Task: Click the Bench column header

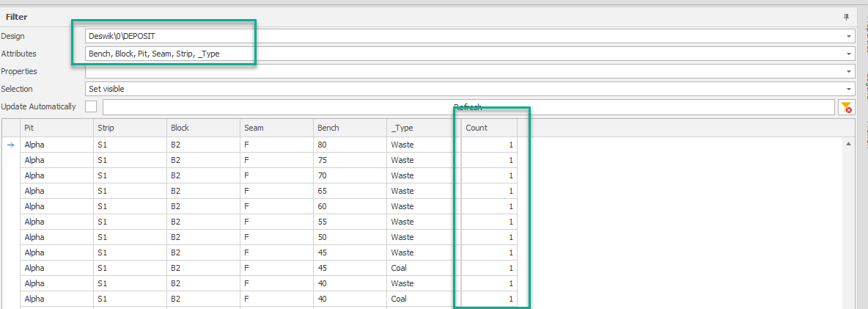Action: [349, 128]
